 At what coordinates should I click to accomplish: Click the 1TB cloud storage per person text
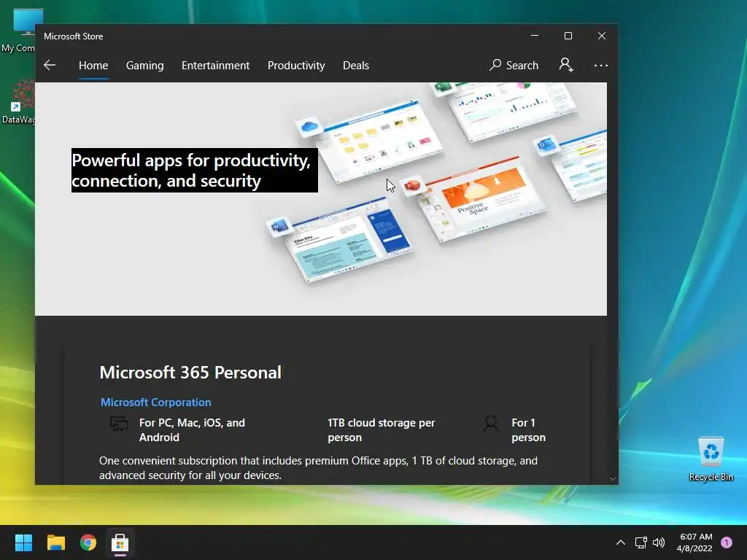[x=381, y=430]
